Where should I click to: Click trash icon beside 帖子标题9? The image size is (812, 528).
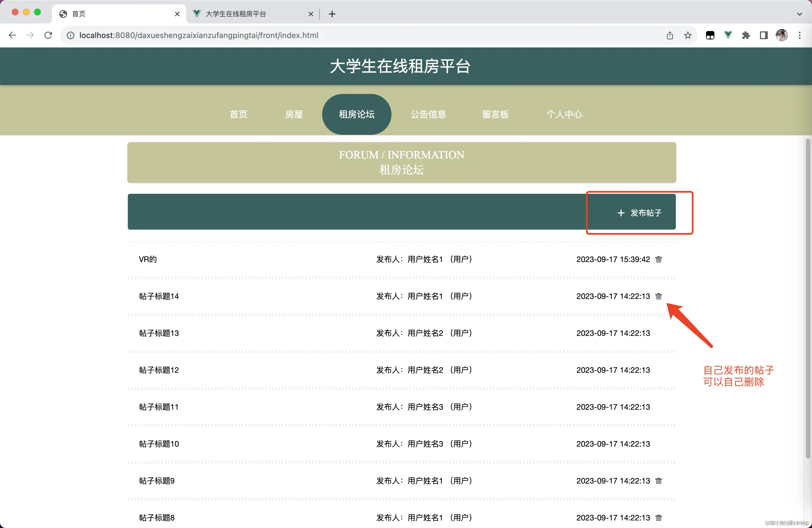pos(658,480)
